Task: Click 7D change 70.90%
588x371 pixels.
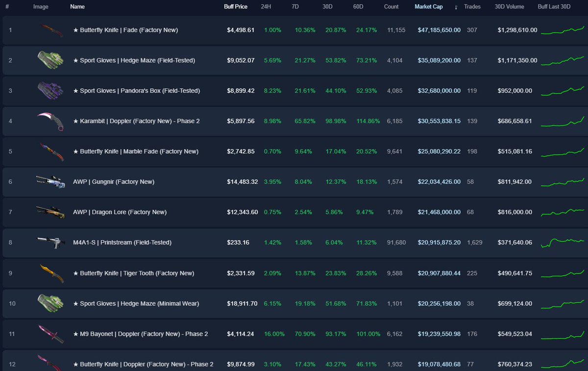Action: (305, 334)
